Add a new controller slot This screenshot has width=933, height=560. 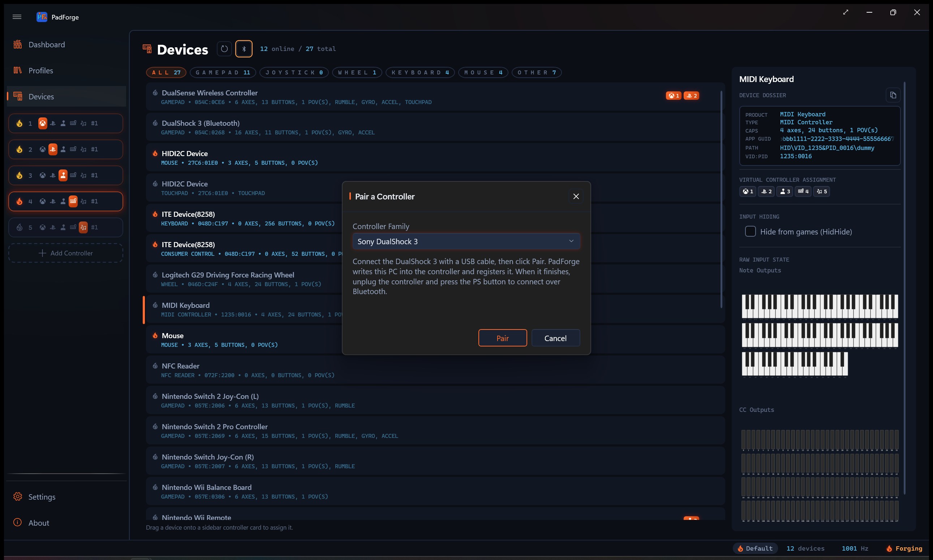tap(66, 253)
